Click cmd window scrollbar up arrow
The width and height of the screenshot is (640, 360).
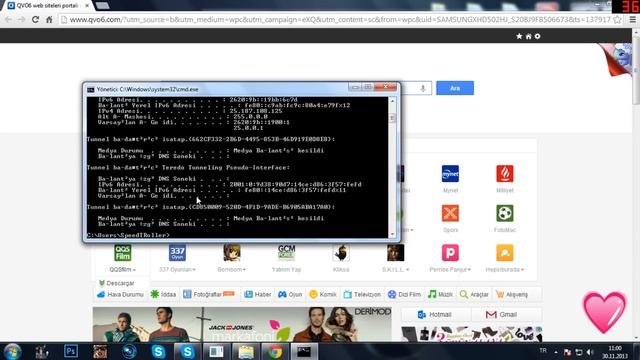point(392,100)
